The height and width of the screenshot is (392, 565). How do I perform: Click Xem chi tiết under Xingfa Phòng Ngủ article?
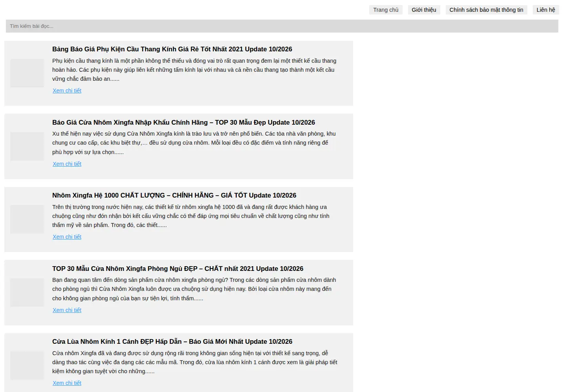coord(67,310)
